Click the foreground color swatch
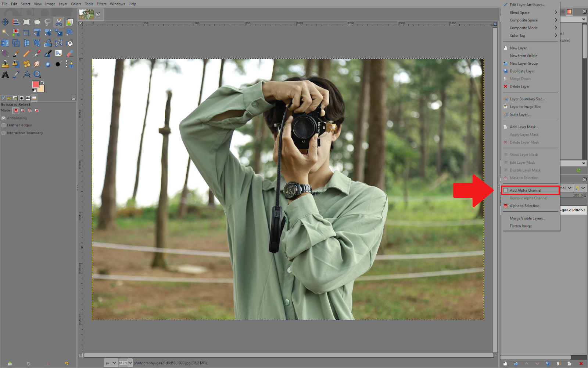The height and width of the screenshot is (368, 588). click(x=35, y=85)
